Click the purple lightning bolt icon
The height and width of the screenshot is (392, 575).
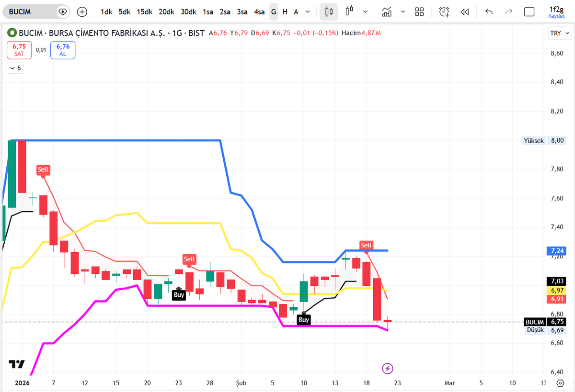click(388, 369)
